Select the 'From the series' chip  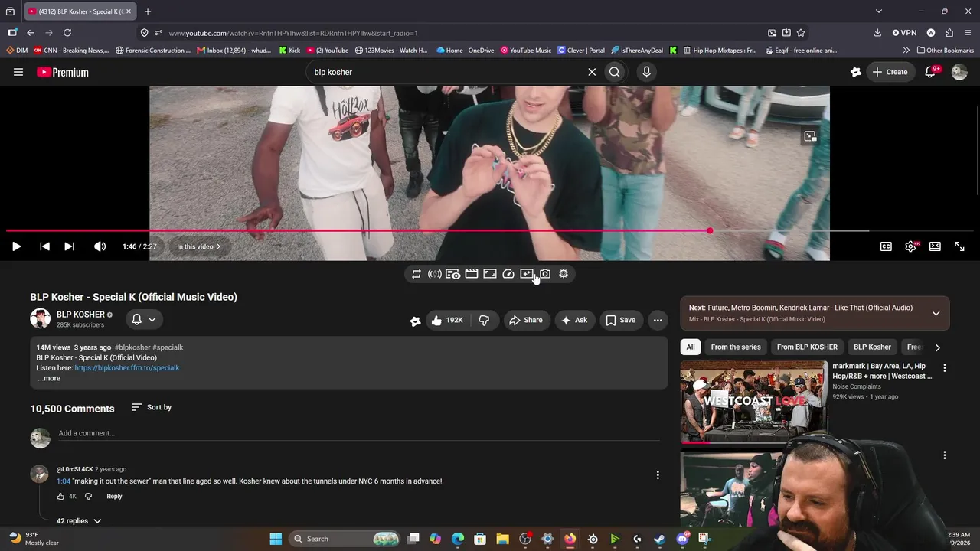(x=736, y=347)
